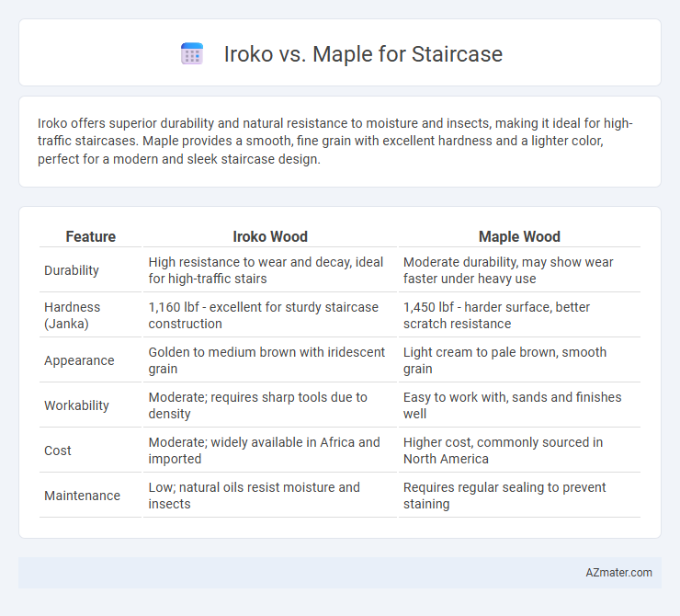The image size is (680, 616).
Task: Click the '1,160 lbf' Iroko hardness cell
Action: [x=270, y=315]
